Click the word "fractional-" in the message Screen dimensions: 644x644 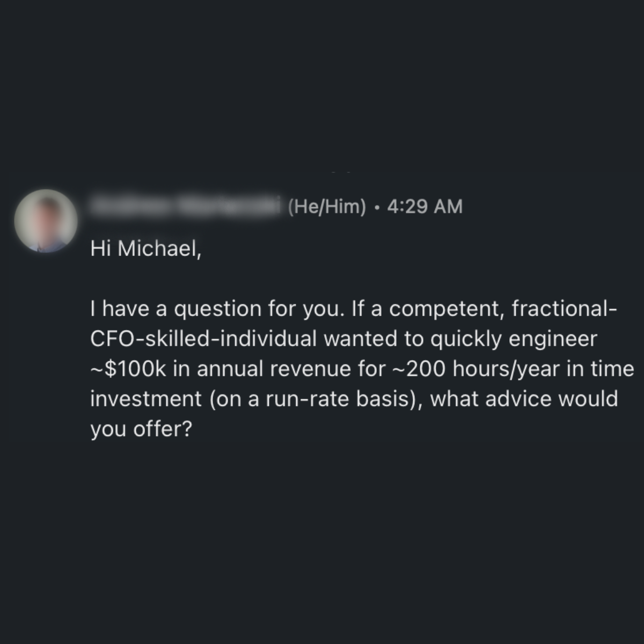click(565, 309)
